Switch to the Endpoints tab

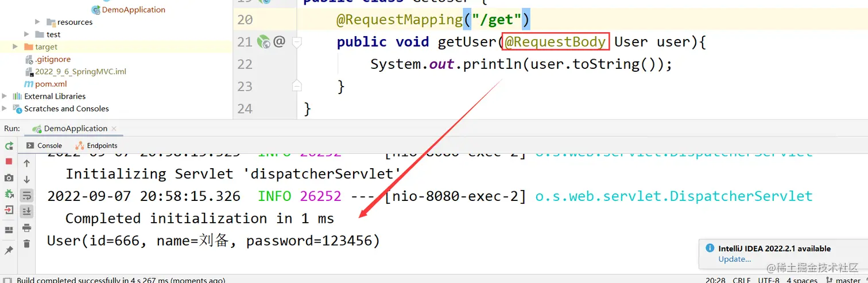[96, 145]
